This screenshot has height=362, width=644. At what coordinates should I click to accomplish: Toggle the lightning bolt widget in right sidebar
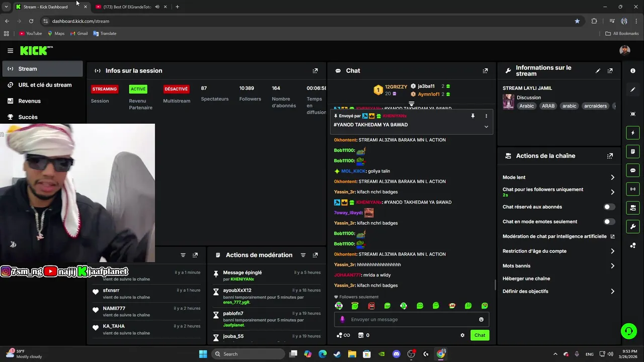(x=633, y=133)
